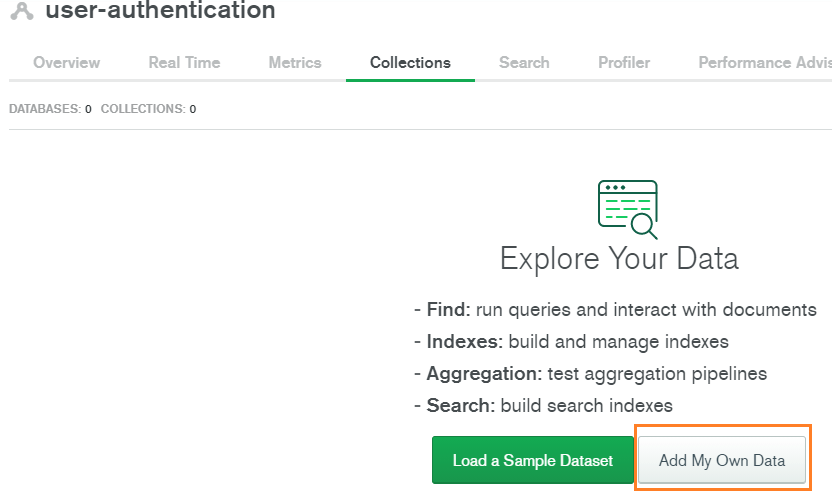Click the COLLECTIONS: 0 counter

coord(148,109)
